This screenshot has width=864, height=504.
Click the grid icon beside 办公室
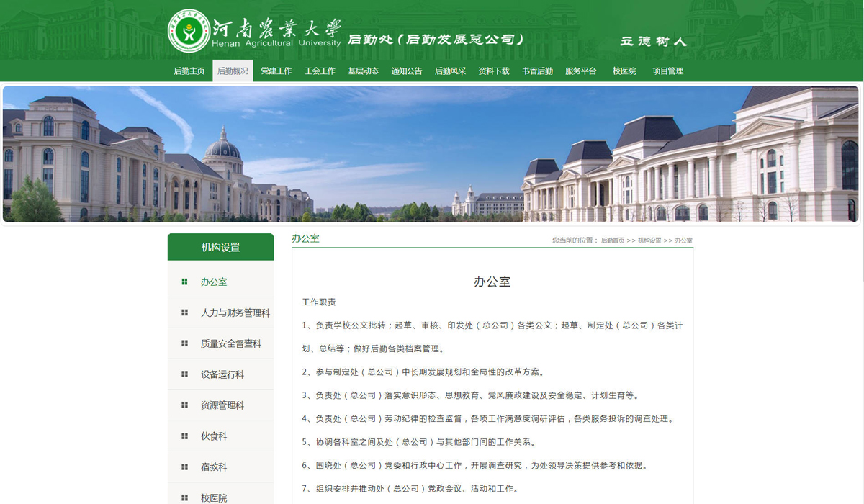pyautogui.click(x=185, y=282)
